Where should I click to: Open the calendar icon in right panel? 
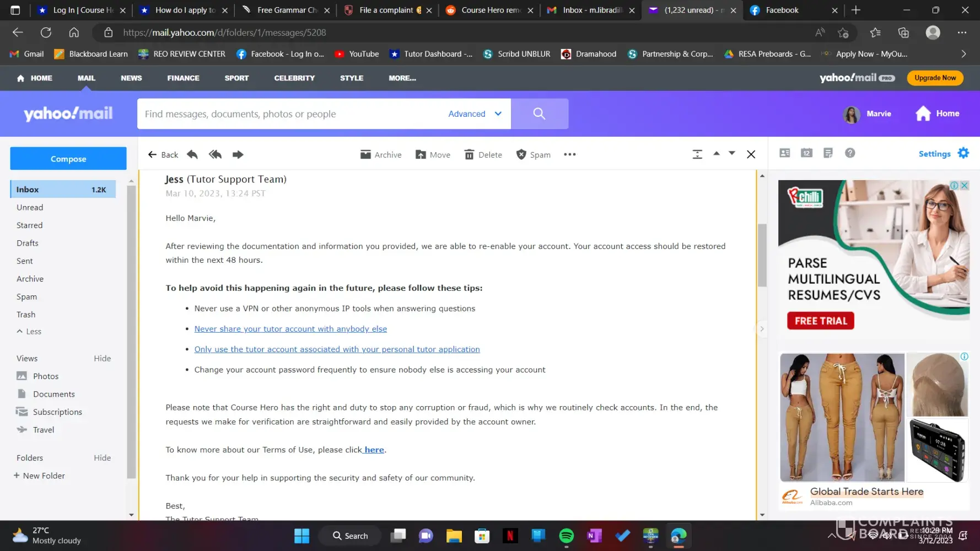tap(806, 153)
